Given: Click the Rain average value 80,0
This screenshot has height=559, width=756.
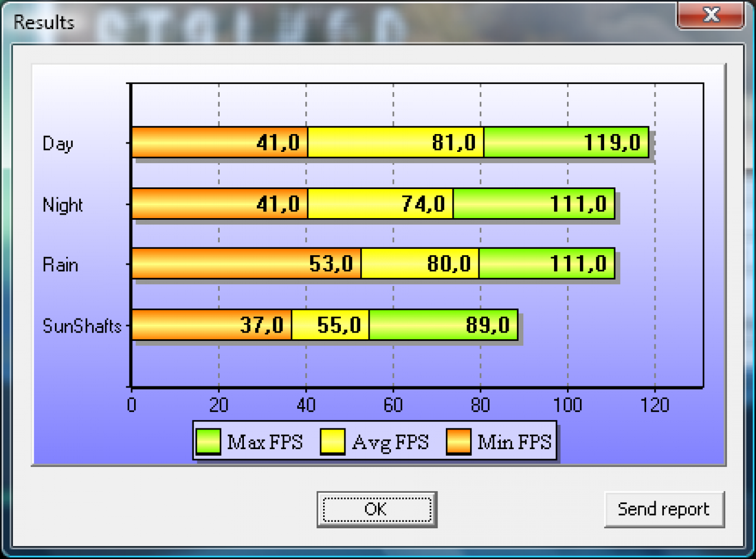Looking at the screenshot, I should 449,263.
